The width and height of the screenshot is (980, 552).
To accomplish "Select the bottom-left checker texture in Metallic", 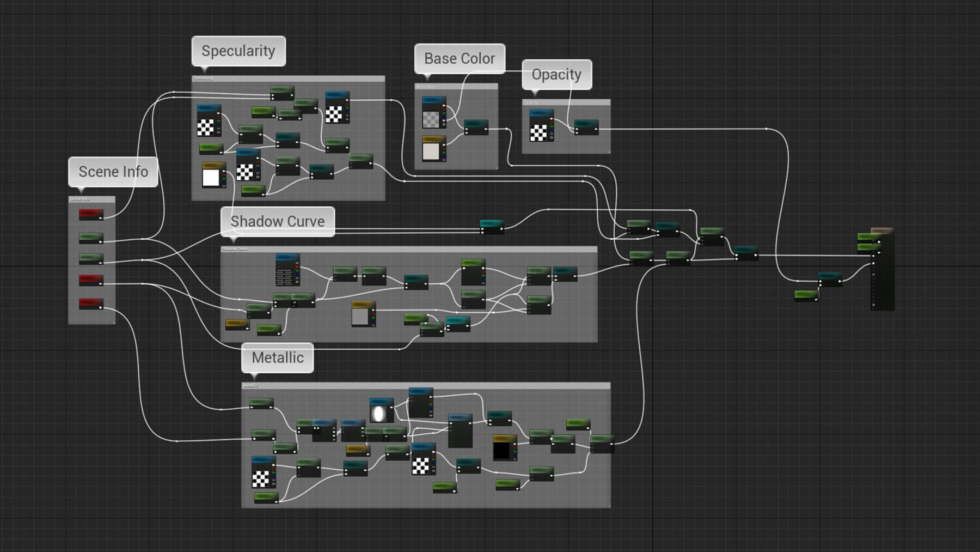I will 264,472.
